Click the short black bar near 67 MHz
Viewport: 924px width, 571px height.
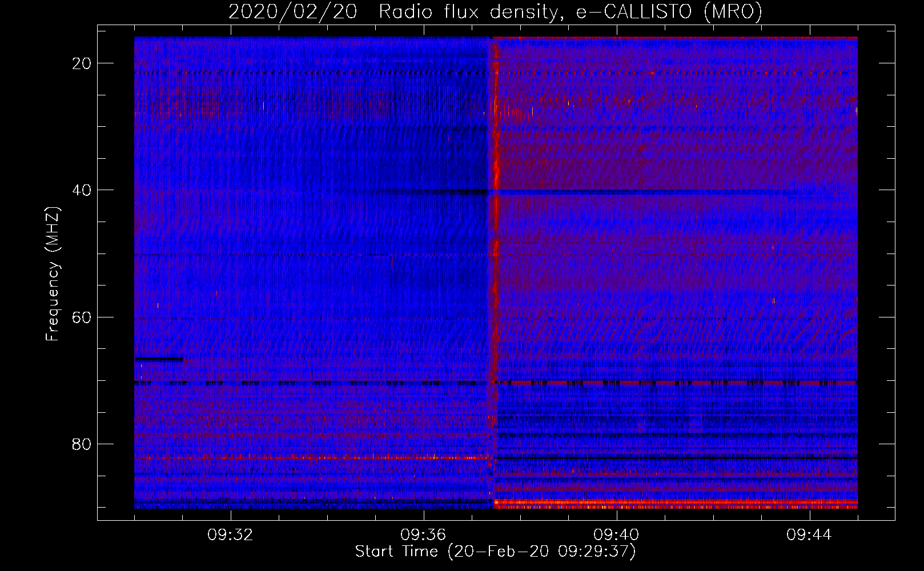coord(159,359)
